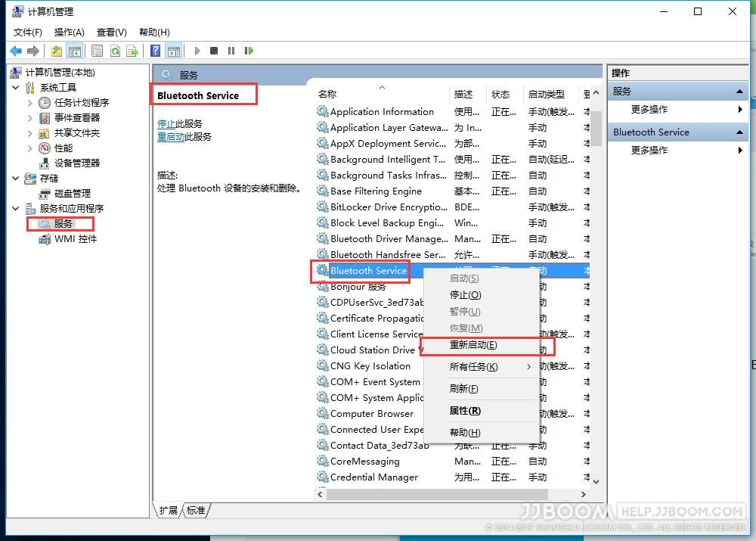Image resolution: width=756 pixels, height=541 pixels.
Task: Choose 重新启动(E) from the context menu
Action: 473,345
